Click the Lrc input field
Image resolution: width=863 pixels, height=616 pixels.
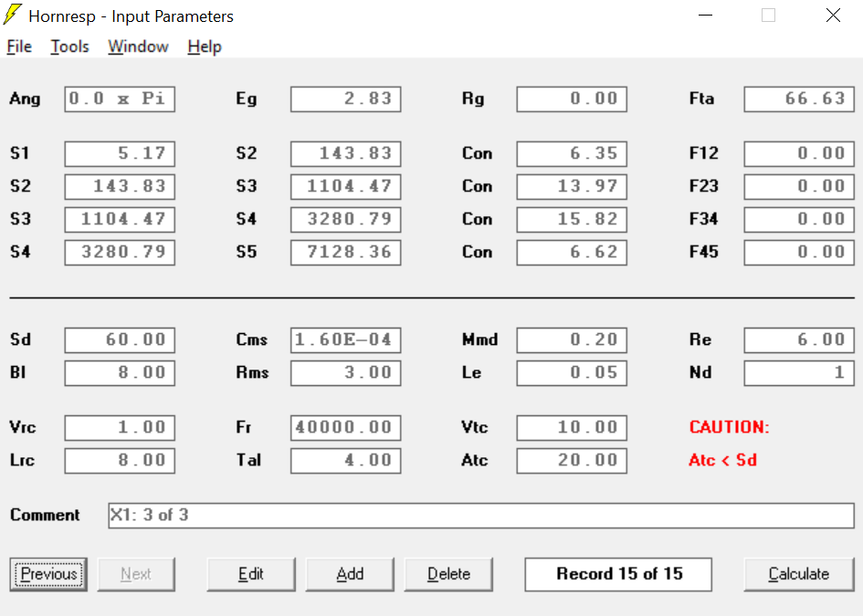click(120, 461)
